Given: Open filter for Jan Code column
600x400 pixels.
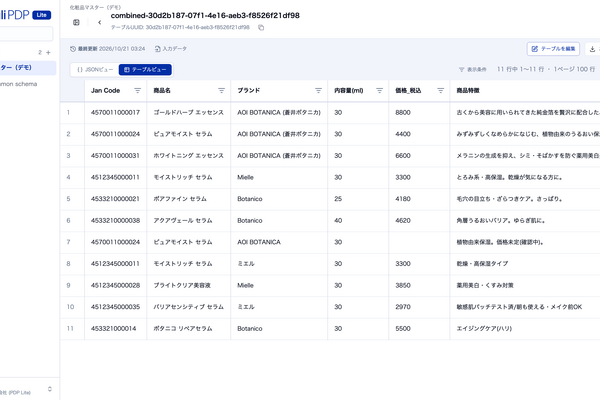Looking at the screenshot, I should [x=137, y=91].
